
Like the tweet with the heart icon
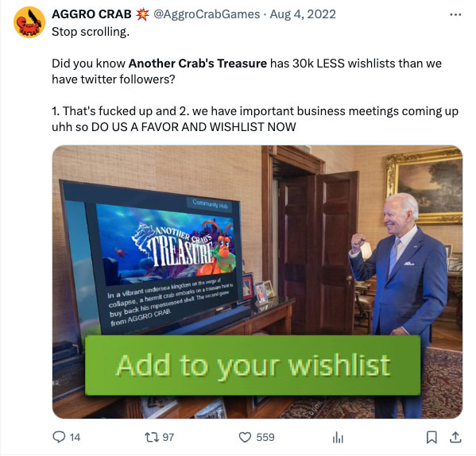coord(245,437)
